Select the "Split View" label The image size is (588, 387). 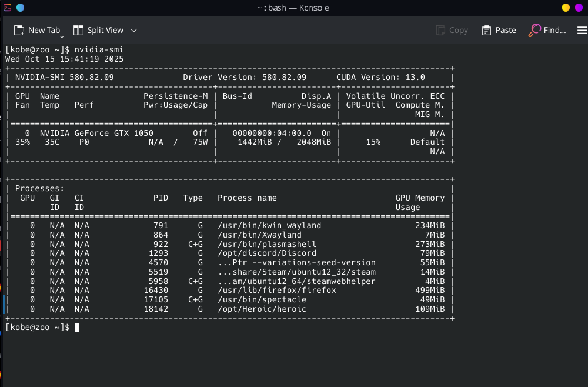[105, 30]
